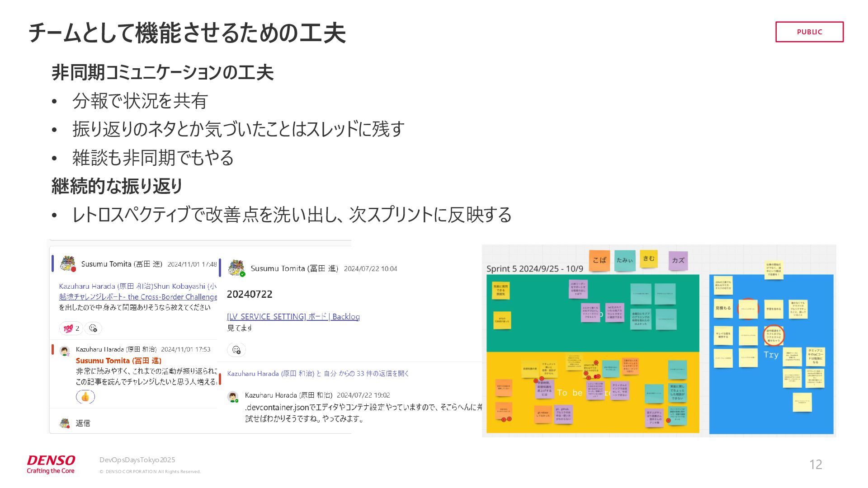Select the teal たみぃ sticky note

[625, 260]
